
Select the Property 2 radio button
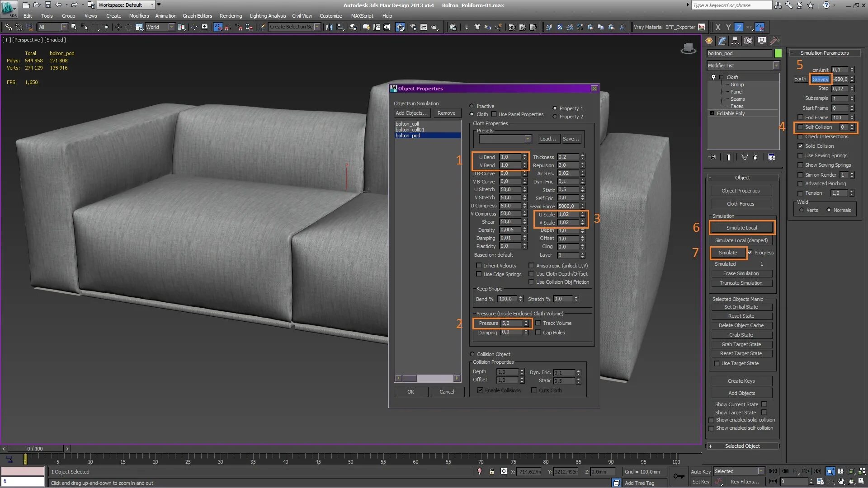click(555, 117)
